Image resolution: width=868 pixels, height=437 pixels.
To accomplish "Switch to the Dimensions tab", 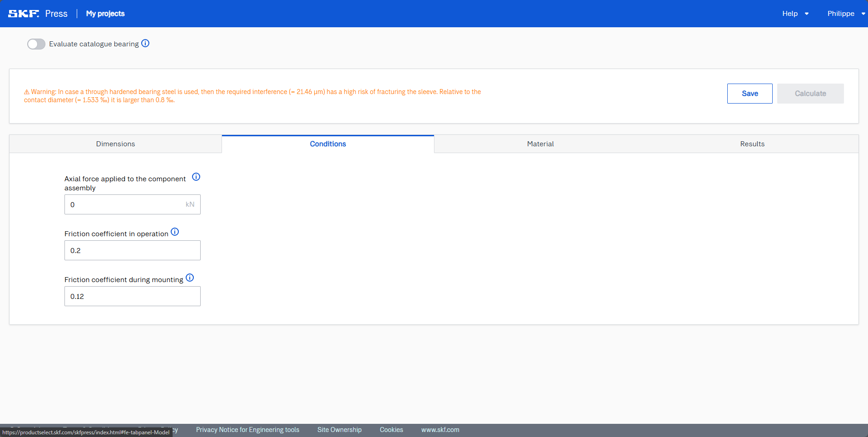I will [115, 144].
